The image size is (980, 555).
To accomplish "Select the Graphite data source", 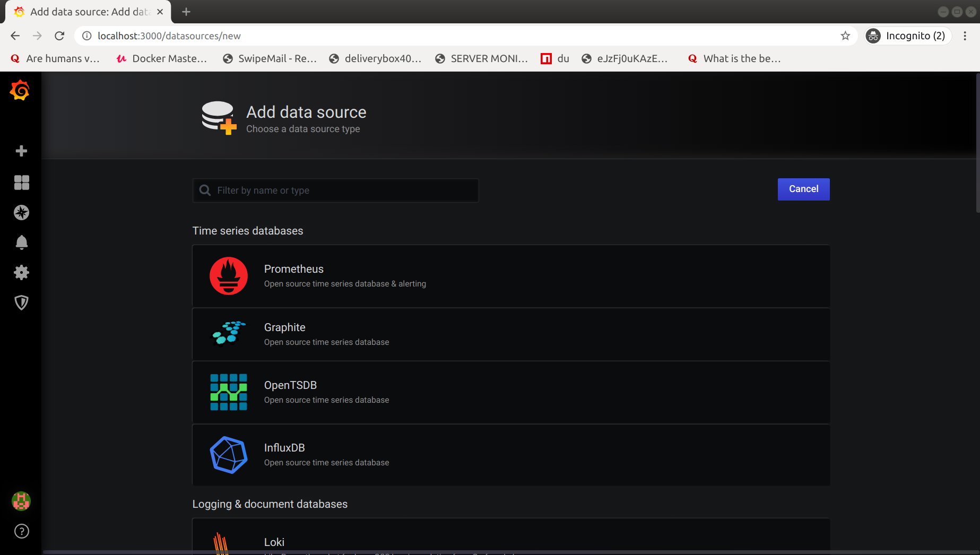I will click(x=511, y=334).
